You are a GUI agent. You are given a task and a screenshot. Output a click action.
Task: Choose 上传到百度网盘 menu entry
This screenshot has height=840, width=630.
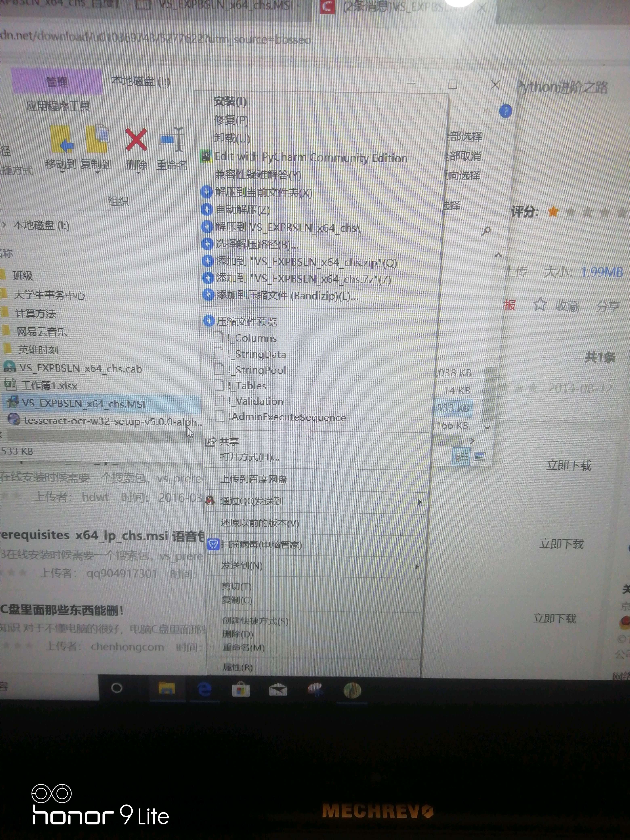point(253,479)
